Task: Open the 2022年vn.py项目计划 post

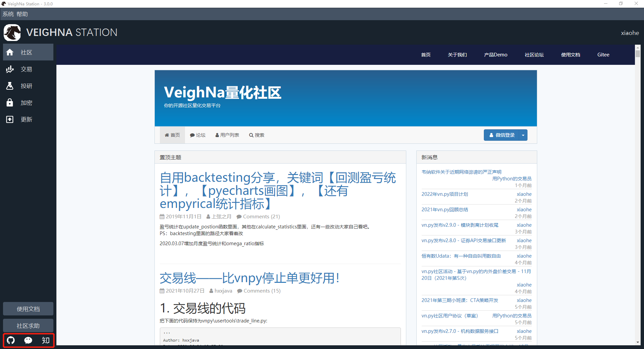Action: pyautogui.click(x=445, y=194)
